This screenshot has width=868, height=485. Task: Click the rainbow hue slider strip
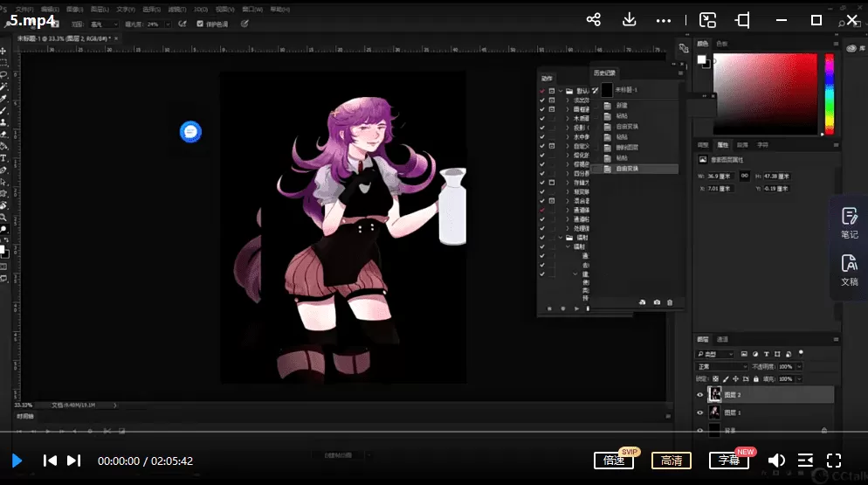(x=828, y=94)
